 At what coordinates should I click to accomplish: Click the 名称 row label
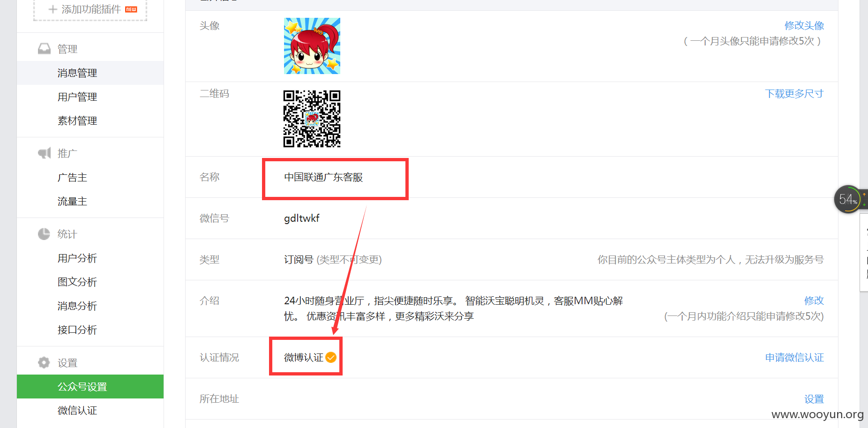[x=210, y=177]
